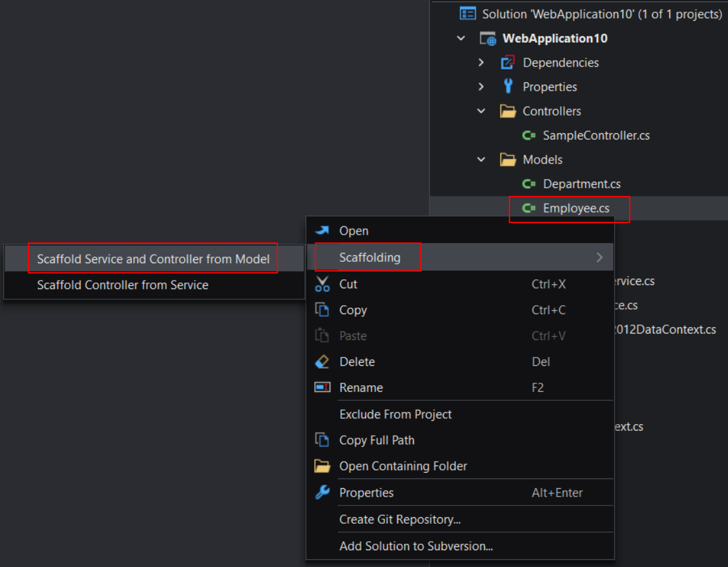The width and height of the screenshot is (728, 567).
Task: Open the Scaffolding submenu
Action: (x=370, y=257)
